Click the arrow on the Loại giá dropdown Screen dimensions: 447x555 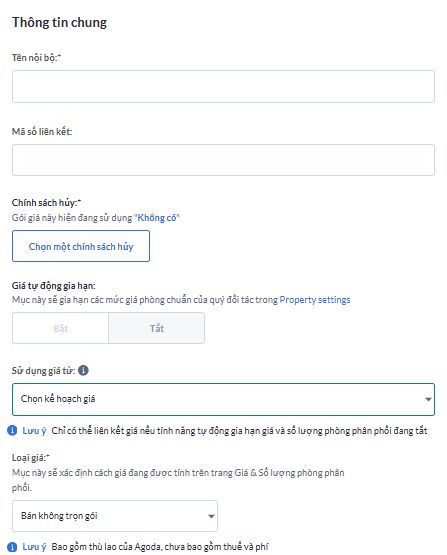pos(211,516)
